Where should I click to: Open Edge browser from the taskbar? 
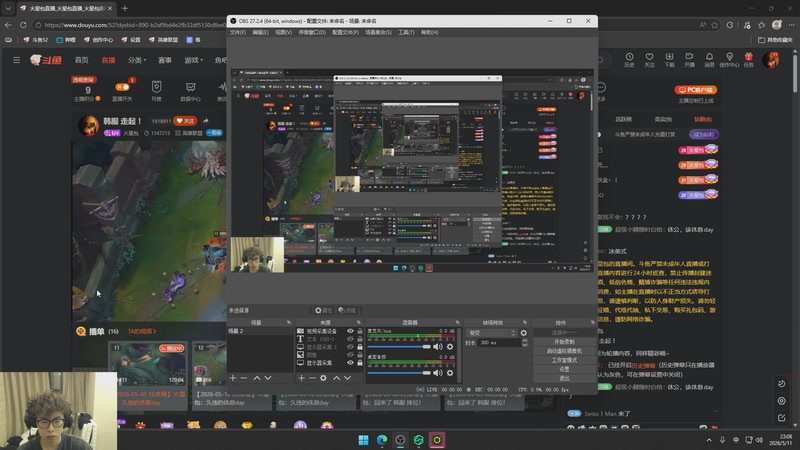382,440
